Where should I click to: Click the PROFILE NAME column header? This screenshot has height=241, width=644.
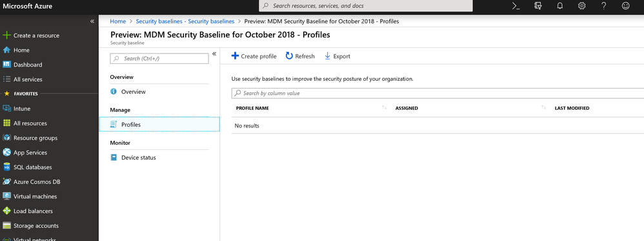[x=252, y=108]
